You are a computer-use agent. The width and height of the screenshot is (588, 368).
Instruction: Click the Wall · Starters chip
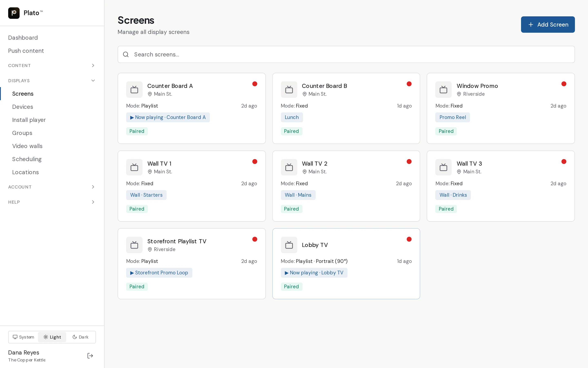tap(146, 195)
